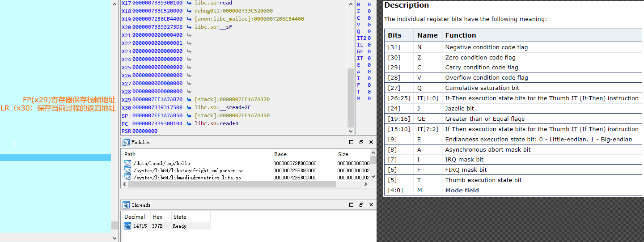Image resolution: width=644 pixels, height=242 pixels.
Task: Sort threads by the Decimal column
Action: click(x=136, y=217)
